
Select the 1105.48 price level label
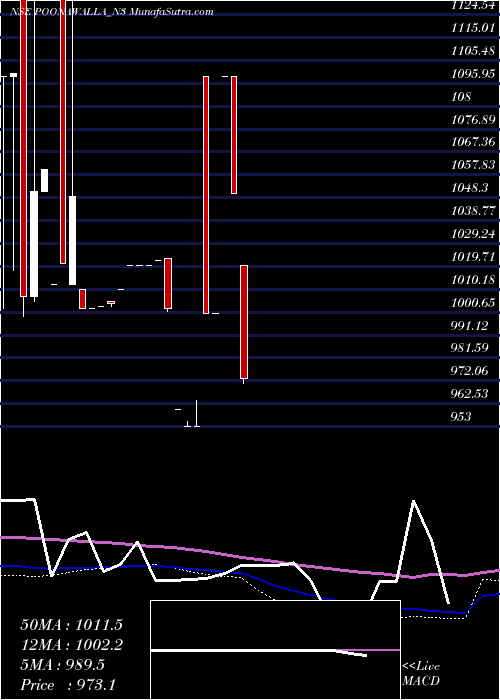pos(473,50)
